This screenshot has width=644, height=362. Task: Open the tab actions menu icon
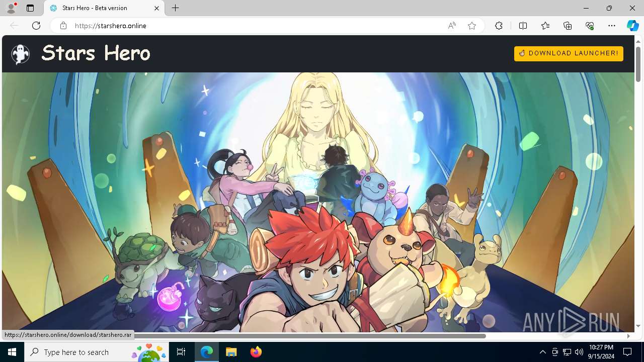[30, 8]
